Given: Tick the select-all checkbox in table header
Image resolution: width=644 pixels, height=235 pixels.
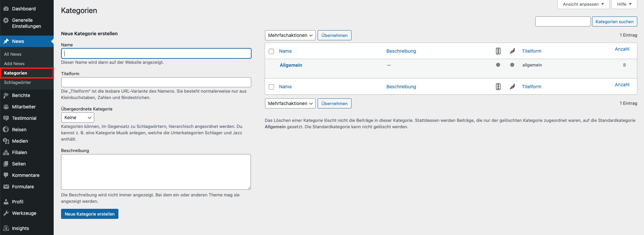Looking at the screenshot, I should pyautogui.click(x=271, y=51).
